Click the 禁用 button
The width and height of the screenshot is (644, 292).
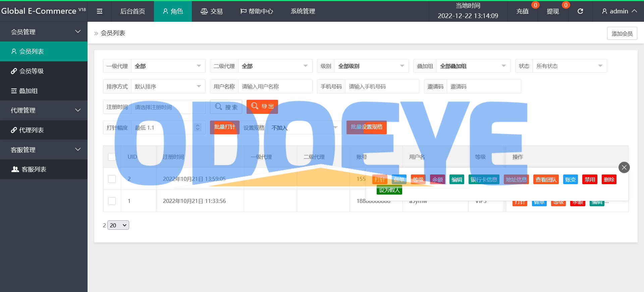click(590, 179)
